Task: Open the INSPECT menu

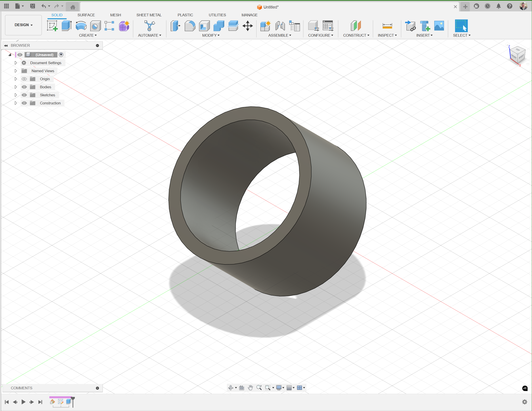Action: click(x=387, y=35)
